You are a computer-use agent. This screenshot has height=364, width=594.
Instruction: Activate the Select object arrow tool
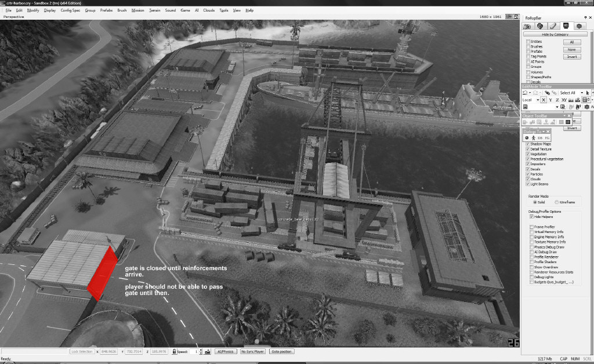588,93
